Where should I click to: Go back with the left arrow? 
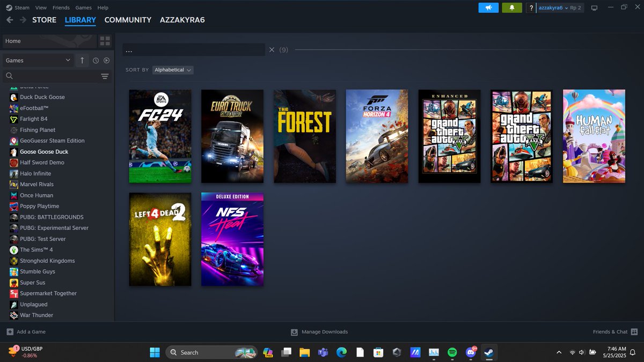coord(10,20)
